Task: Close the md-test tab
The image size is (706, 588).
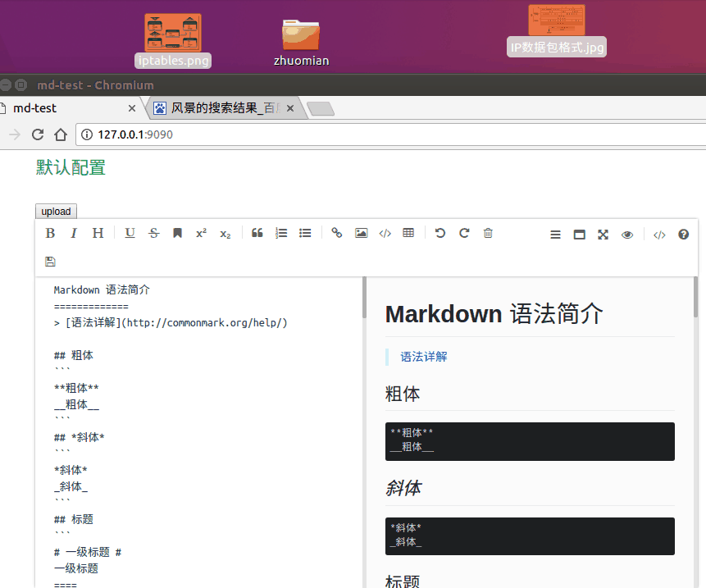Action: coord(131,108)
